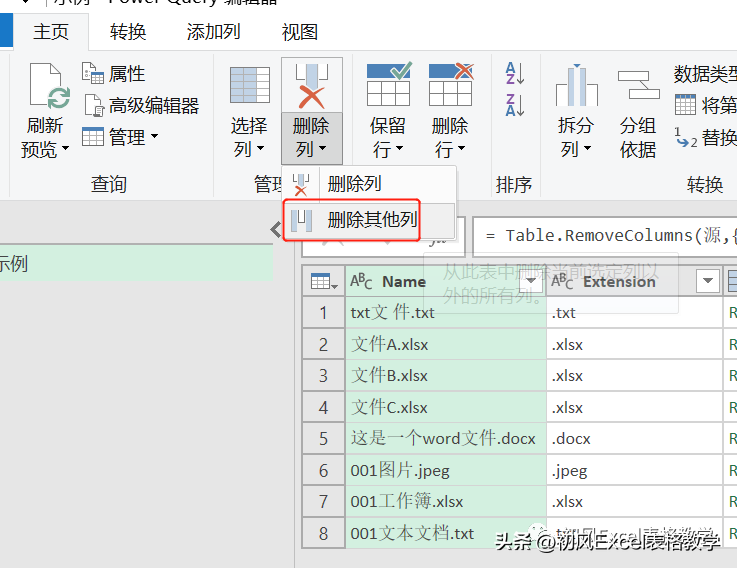Image resolution: width=737 pixels, height=568 pixels.
Task: Select row number 8
Action: point(323,533)
